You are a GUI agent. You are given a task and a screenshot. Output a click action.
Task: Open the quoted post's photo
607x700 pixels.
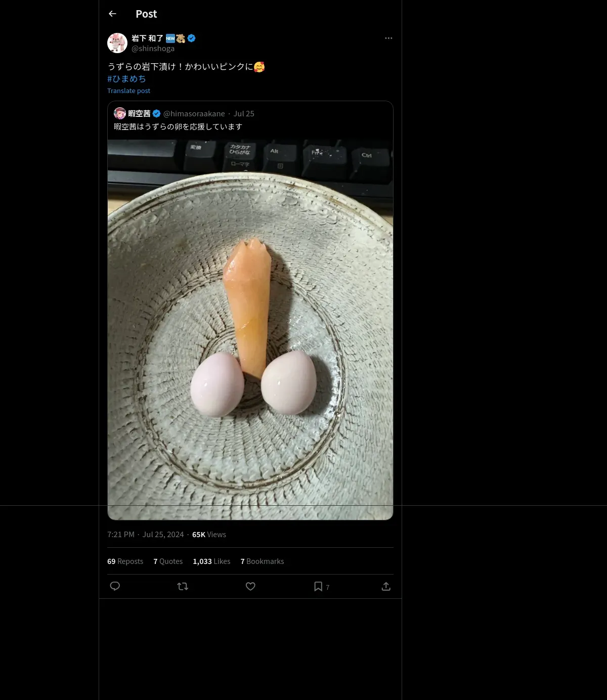coord(250,329)
